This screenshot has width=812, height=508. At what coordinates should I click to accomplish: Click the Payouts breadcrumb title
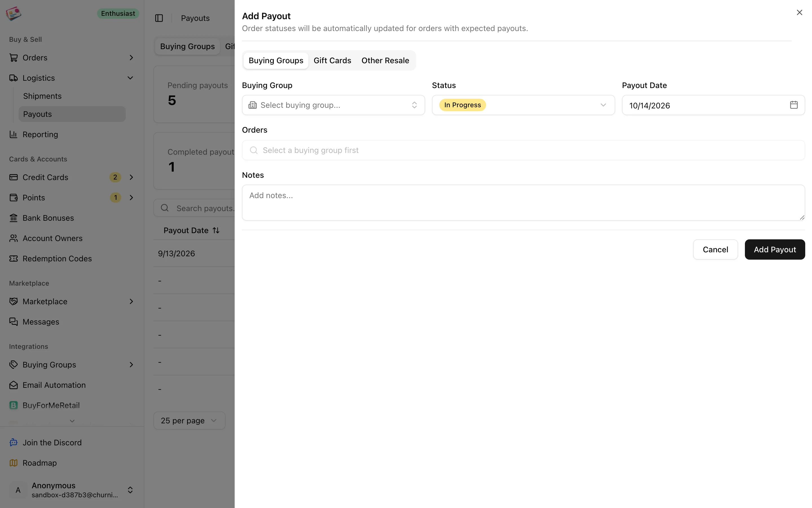coord(195,18)
